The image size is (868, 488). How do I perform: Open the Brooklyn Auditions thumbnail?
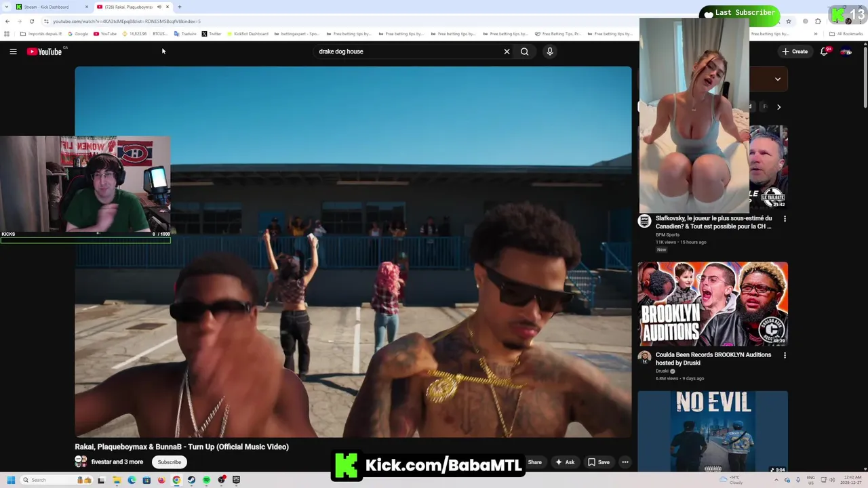click(713, 304)
